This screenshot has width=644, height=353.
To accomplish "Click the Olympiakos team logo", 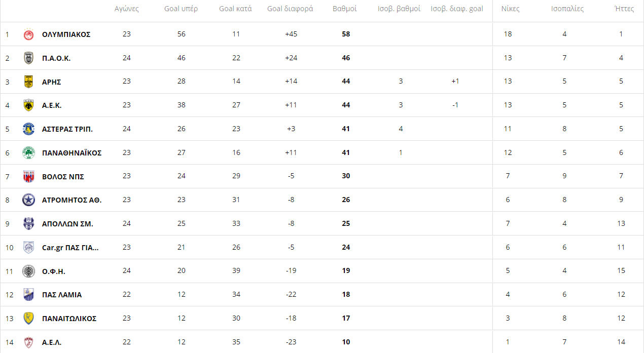I will (x=28, y=34).
